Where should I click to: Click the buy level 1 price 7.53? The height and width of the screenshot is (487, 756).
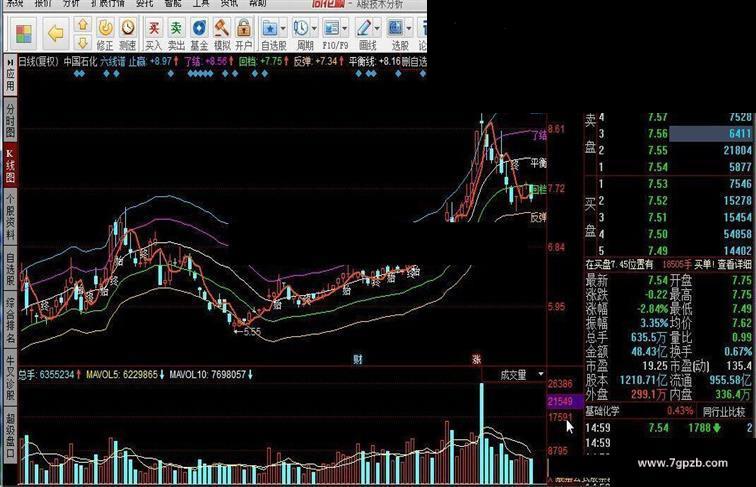pyautogui.click(x=658, y=184)
